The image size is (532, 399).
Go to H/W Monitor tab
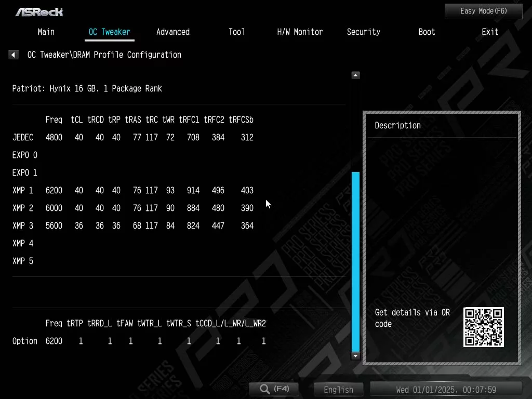pyautogui.click(x=300, y=32)
